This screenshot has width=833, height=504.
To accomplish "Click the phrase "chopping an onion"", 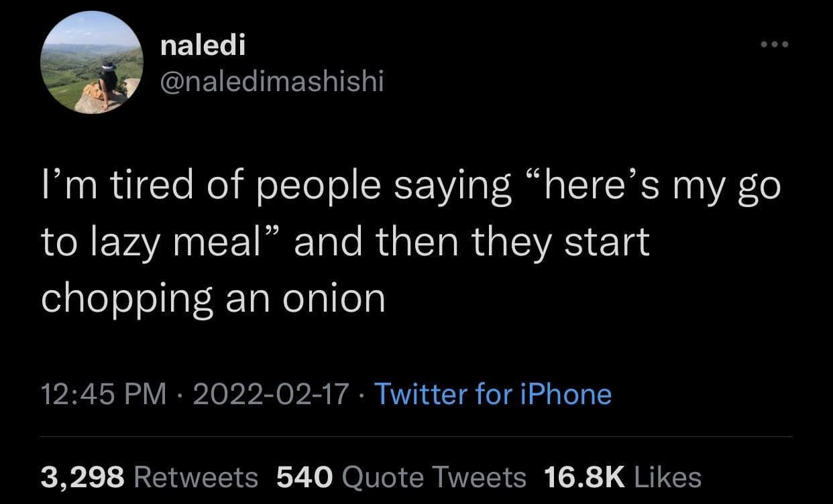I will pos(213,298).
